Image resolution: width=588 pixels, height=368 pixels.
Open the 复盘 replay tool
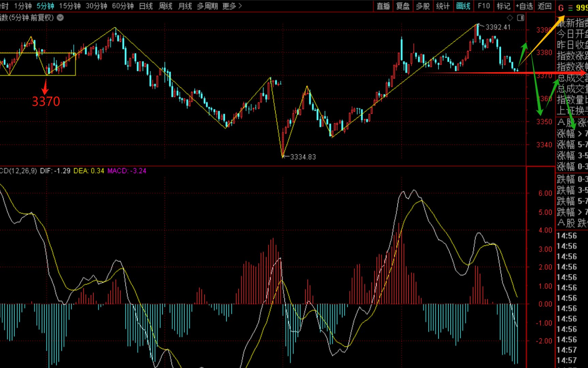[x=403, y=6]
